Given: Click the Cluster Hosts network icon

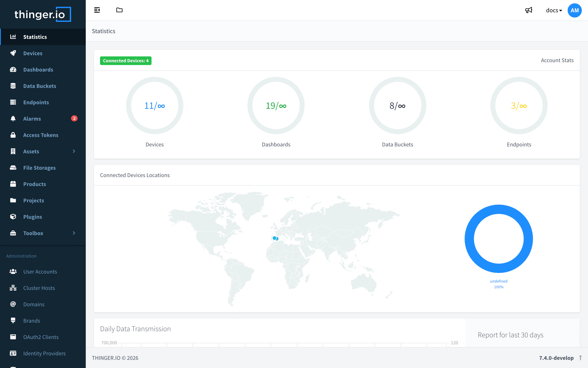Looking at the screenshot, I should click(13, 288).
